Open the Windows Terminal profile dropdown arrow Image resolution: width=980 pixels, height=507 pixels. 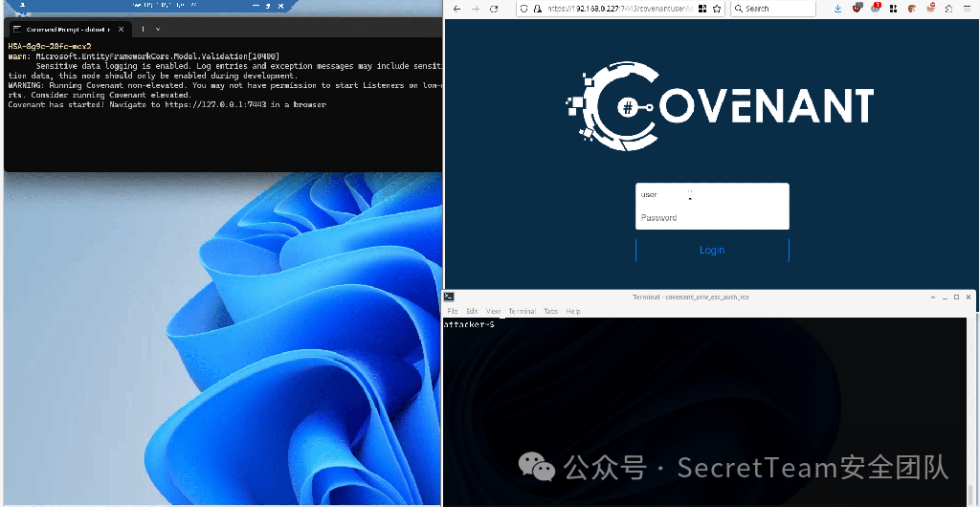coord(158,29)
